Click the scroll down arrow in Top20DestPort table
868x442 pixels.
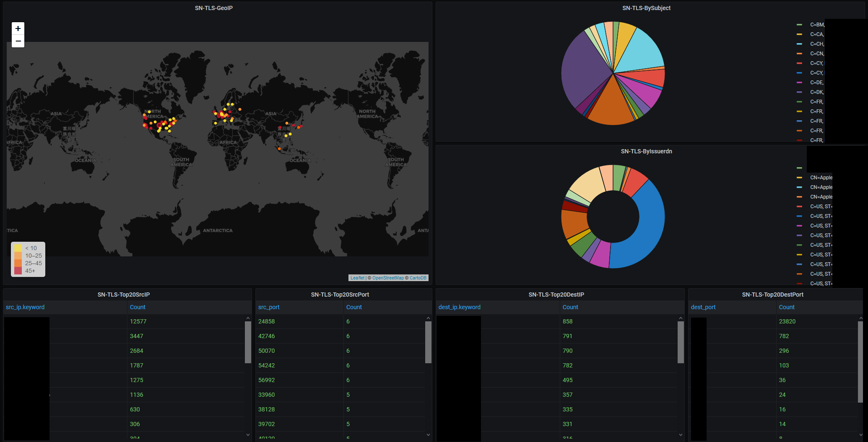(861, 434)
